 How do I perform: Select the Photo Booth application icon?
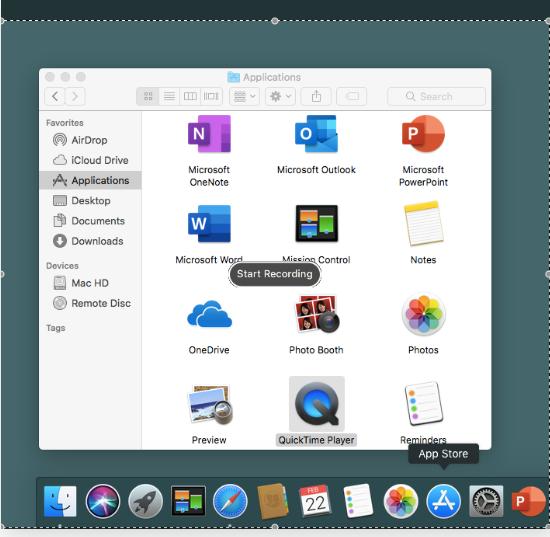[317, 314]
